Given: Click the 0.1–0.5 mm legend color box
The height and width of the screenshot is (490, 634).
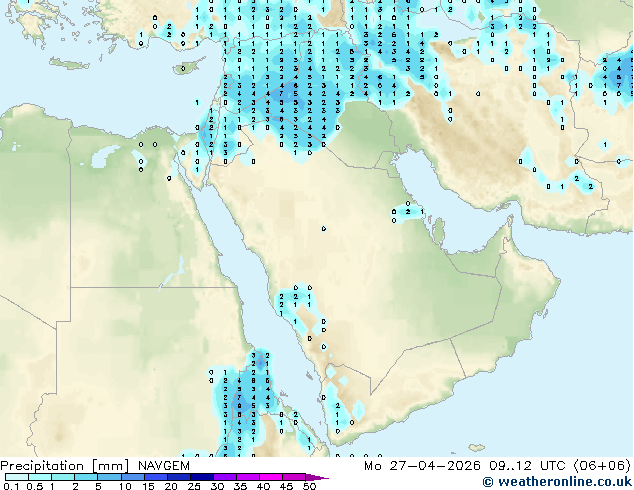Looking at the screenshot, I should pyautogui.click(x=17, y=477).
